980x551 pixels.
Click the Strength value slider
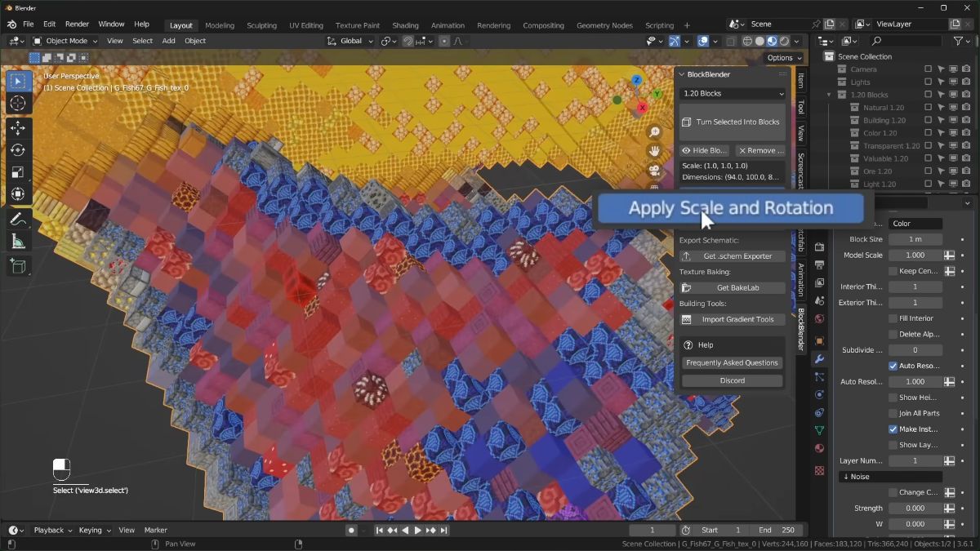(x=915, y=508)
